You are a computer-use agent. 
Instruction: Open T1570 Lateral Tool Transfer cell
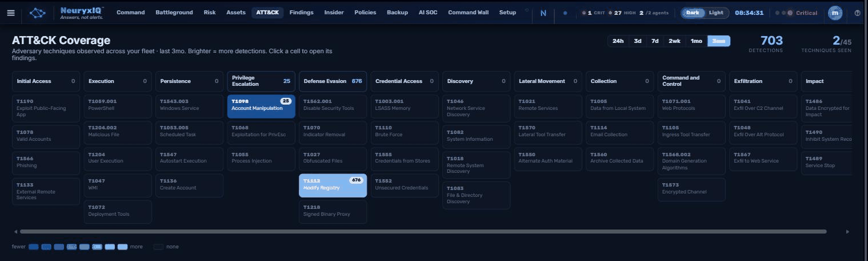548,133
